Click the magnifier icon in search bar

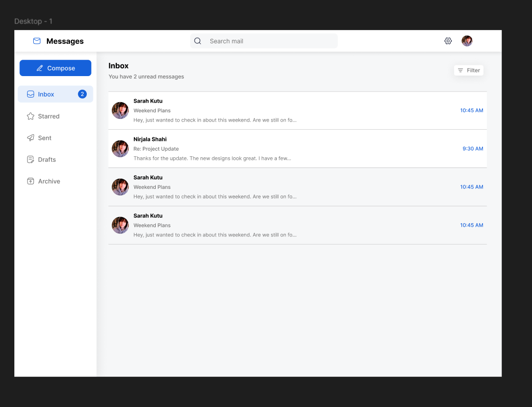198,41
